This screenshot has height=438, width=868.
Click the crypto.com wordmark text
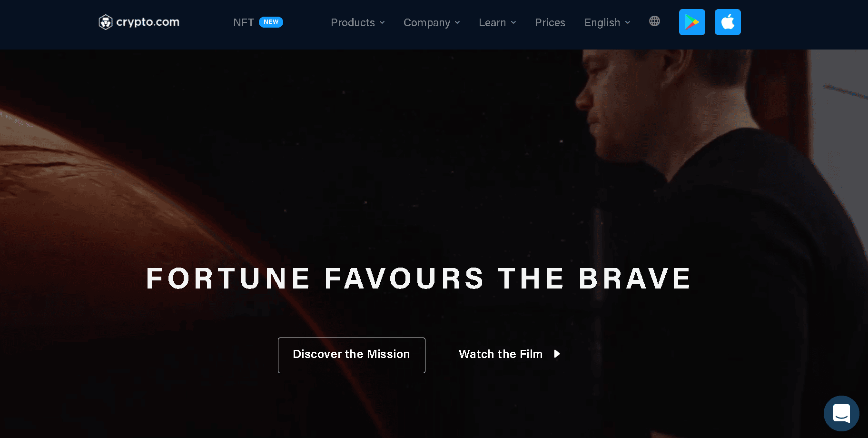point(148,22)
